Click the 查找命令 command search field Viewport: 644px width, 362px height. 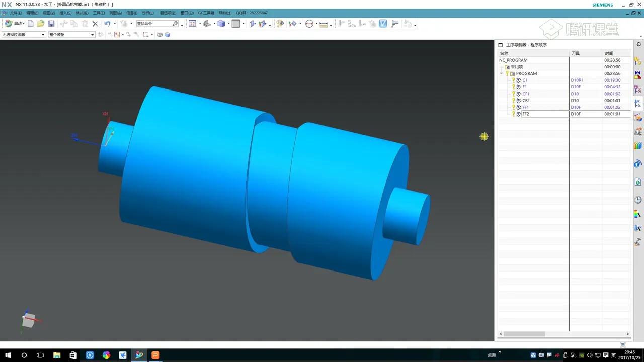(x=154, y=24)
